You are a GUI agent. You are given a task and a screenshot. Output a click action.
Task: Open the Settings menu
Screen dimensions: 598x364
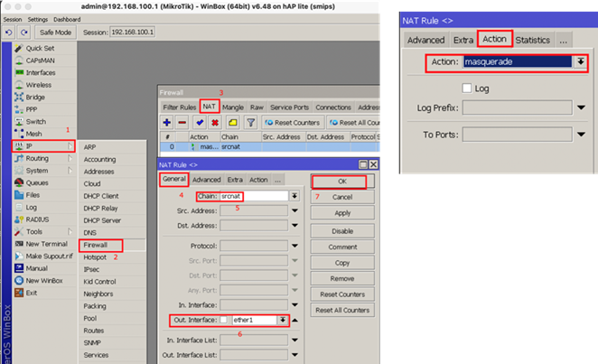tap(38, 20)
